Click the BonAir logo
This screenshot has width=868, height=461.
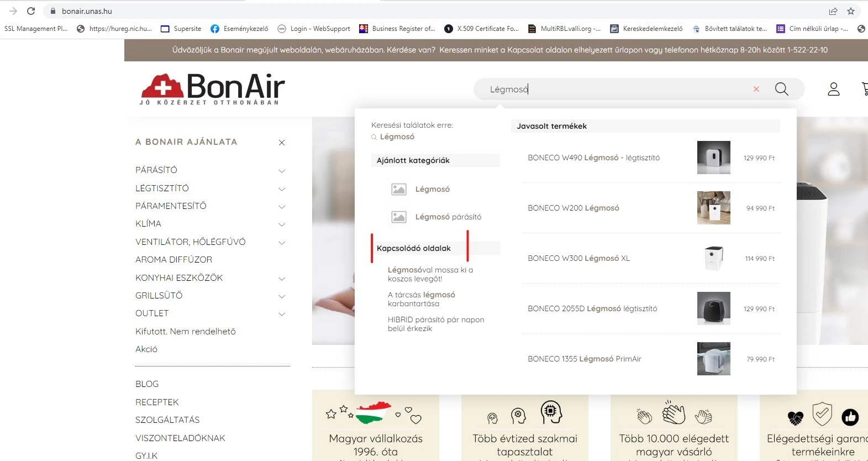(213, 88)
